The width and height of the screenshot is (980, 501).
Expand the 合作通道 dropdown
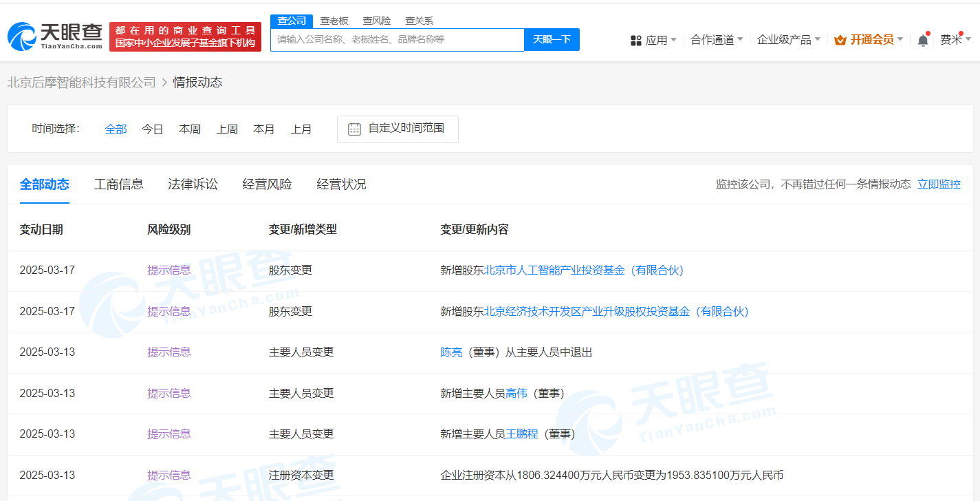tap(717, 40)
